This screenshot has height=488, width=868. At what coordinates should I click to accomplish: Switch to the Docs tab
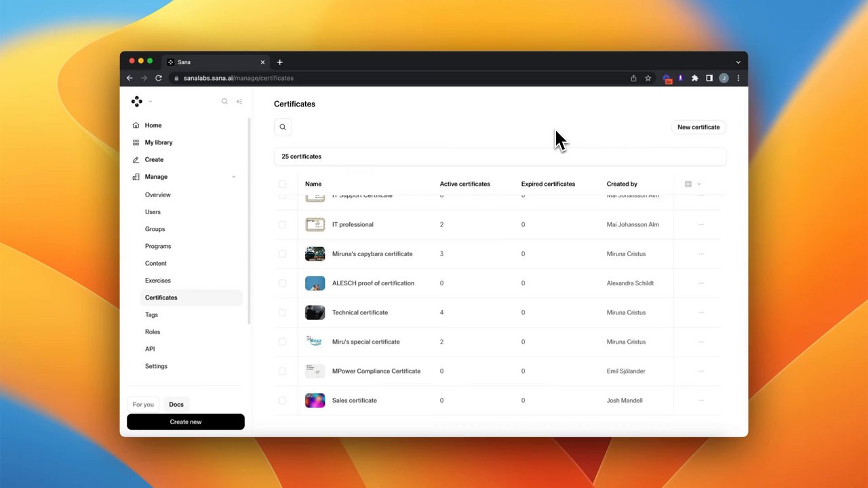176,405
